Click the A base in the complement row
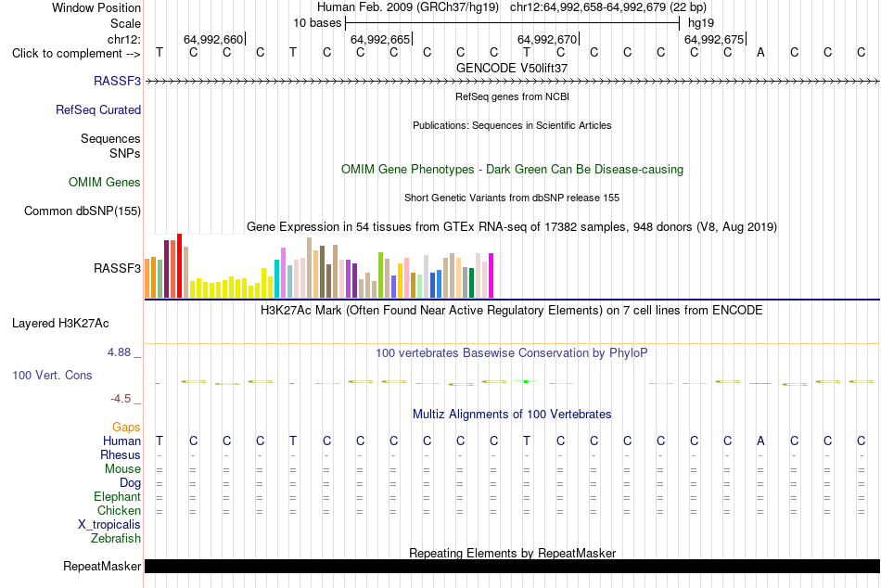The height and width of the screenshot is (588, 881). click(x=760, y=52)
